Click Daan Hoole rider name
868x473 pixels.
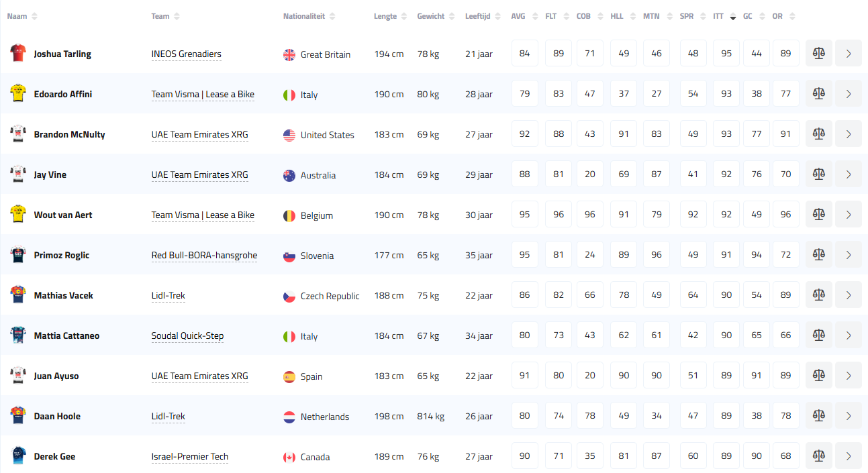click(57, 416)
